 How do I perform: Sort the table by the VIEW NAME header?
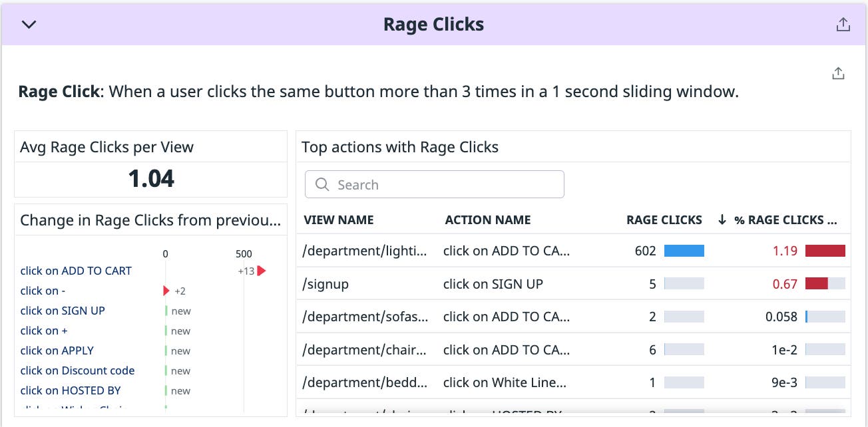tap(337, 219)
